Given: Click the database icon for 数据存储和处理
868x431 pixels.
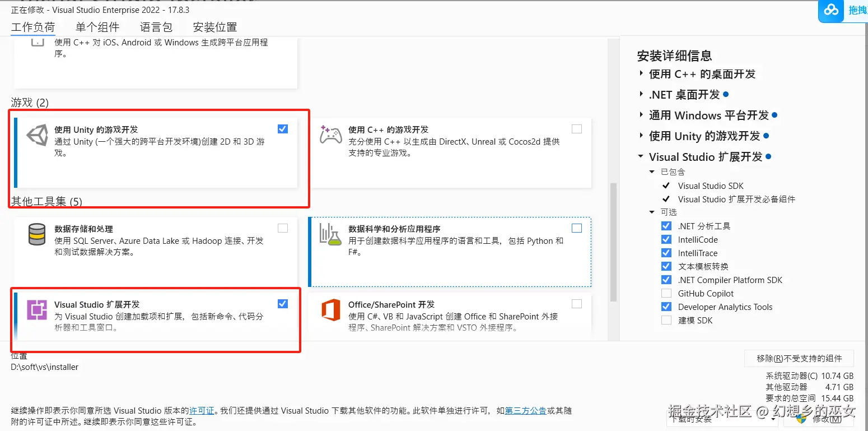Looking at the screenshot, I should tap(37, 234).
